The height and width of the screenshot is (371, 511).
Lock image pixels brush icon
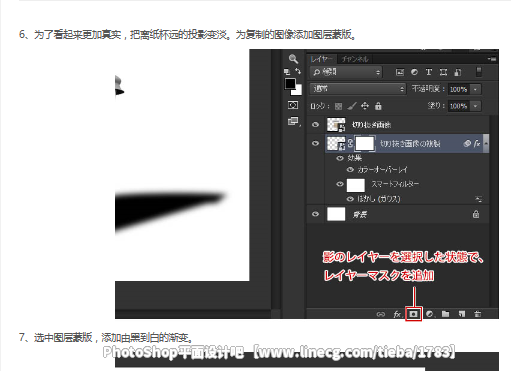click(352, 106)
